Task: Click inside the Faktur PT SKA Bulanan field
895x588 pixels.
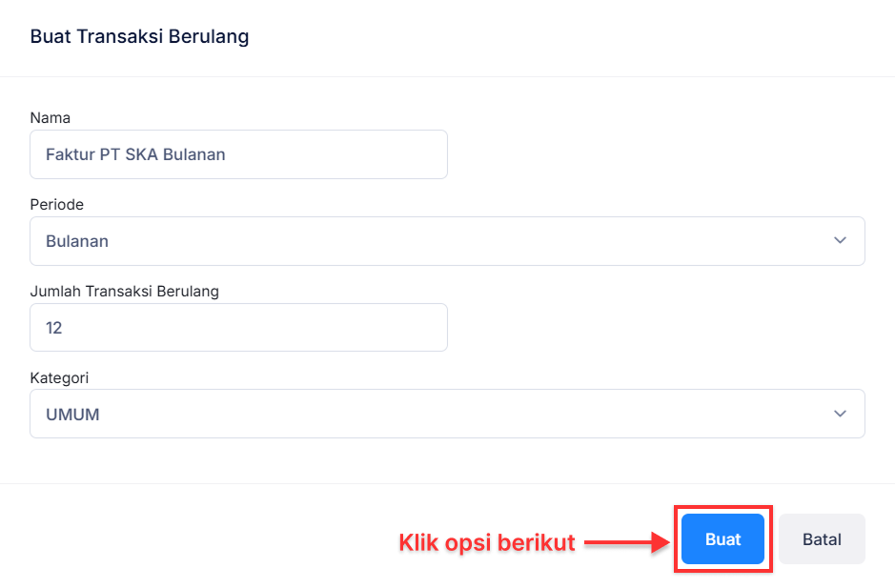Action: (238, 154)
